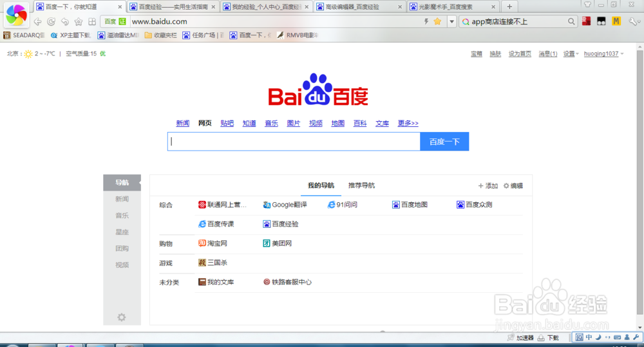Open favorites with the star outline toolbar icon

pos(79,22)
